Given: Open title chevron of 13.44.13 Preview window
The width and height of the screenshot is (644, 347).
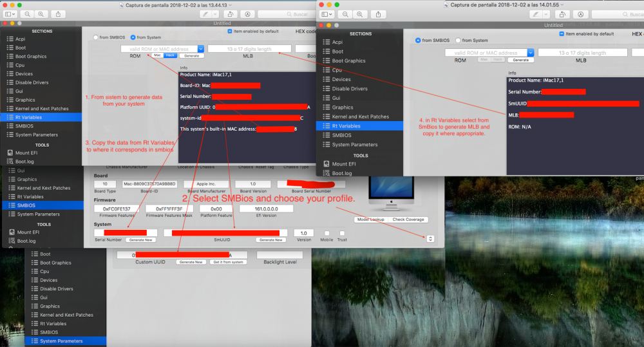Looking at the screenshot, I should [x=231, y=5].
